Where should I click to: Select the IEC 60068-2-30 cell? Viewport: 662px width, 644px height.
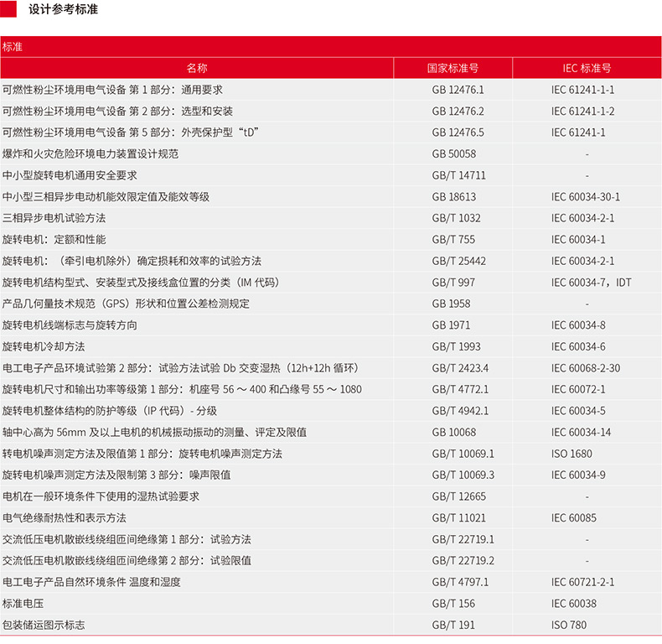click(586, 368)
